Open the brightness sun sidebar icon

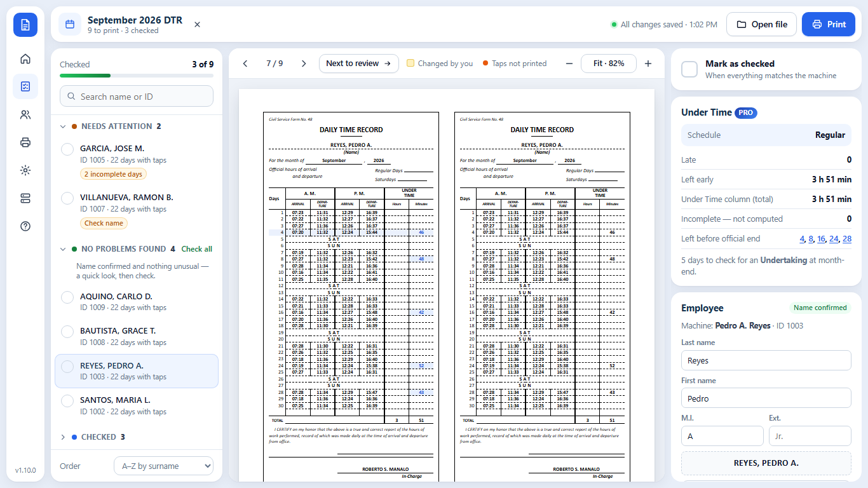pyautogui.click(x=25, y=170)
